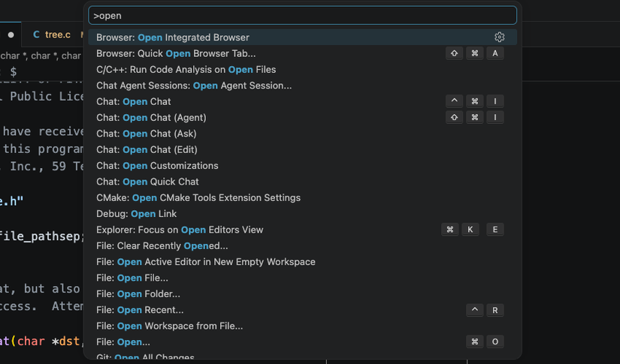The height and width of the screenshot is (364, 620).
Task: Click the shift key badge on Open Chat (Agent)
Action: [455, 117]
